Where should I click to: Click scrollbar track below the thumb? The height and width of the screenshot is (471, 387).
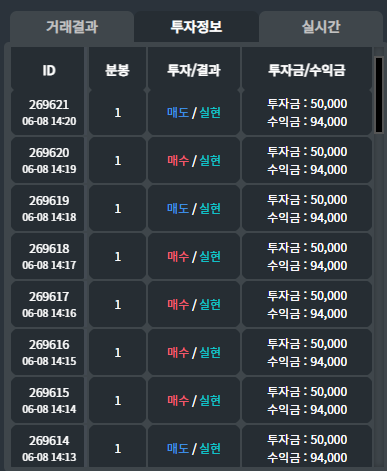point(379,300)
